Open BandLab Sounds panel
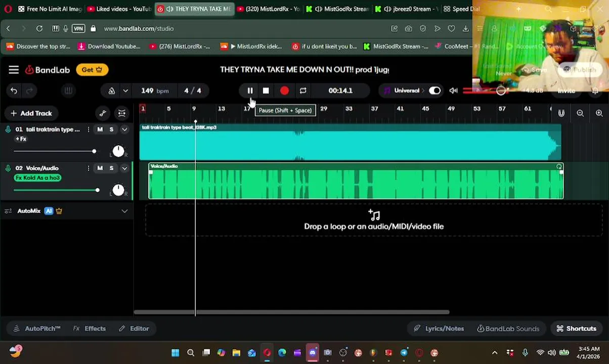609x364 pixels. point(508,329)
